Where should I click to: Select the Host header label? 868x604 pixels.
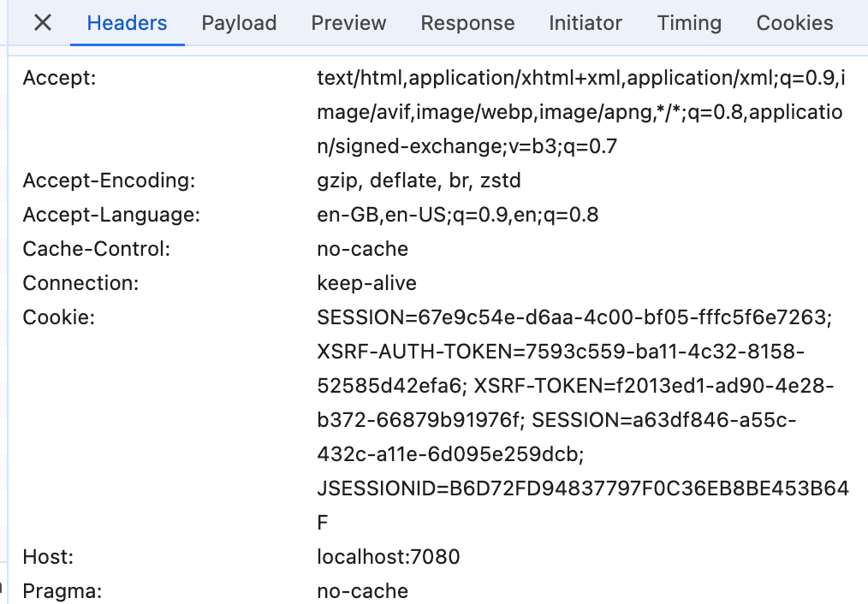48,557
